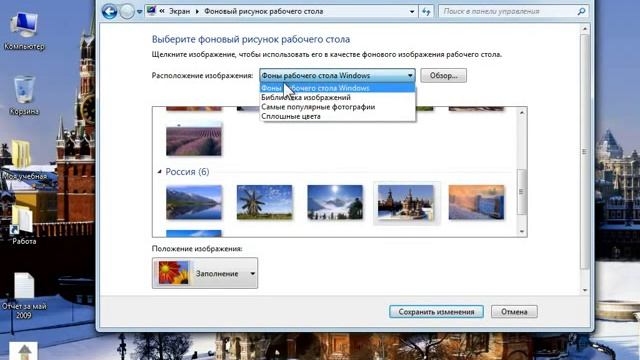Click the refresh button in address bar

click(x=426, y=12)
